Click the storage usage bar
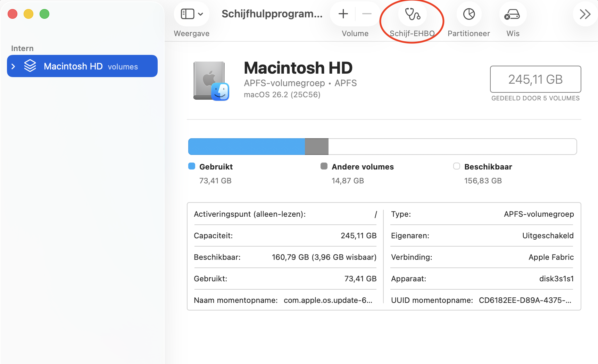This screenshot has width=598, height=364. (x=382, y=147)
